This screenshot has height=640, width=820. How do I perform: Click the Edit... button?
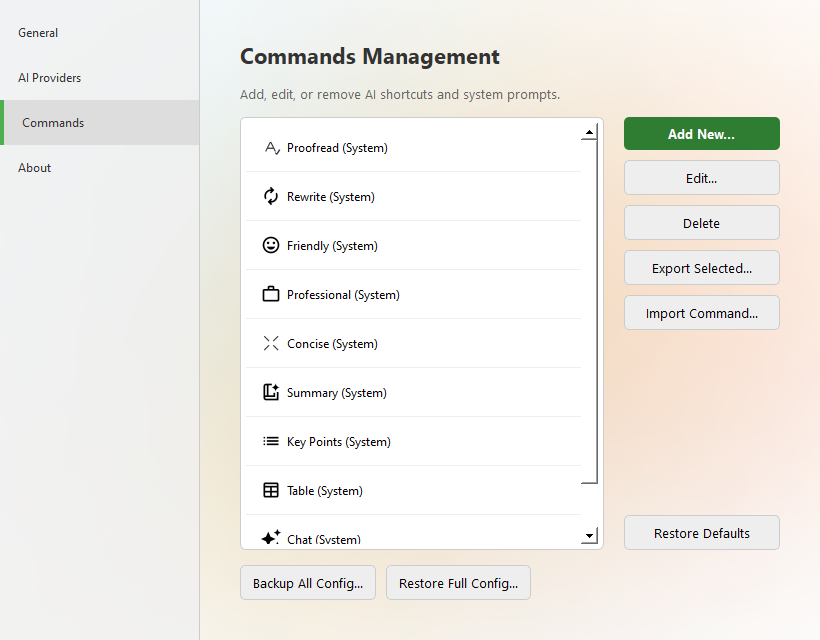tap(702, 178)
